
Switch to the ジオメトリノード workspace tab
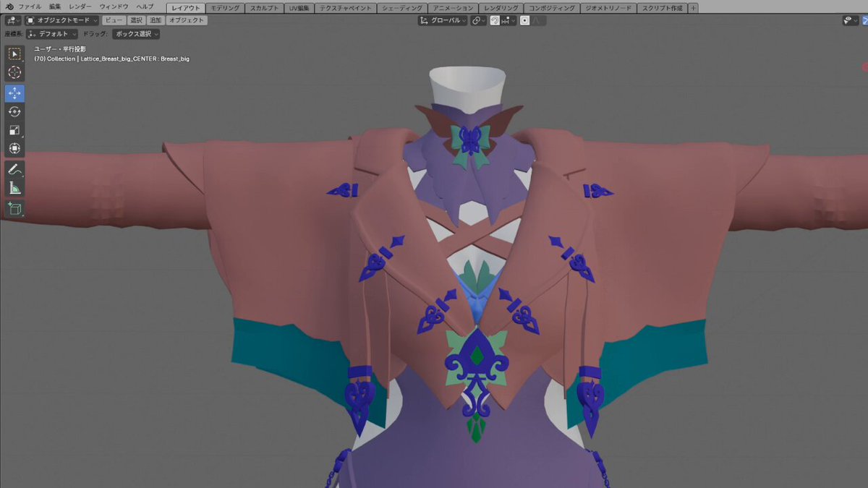coord(608,8)
